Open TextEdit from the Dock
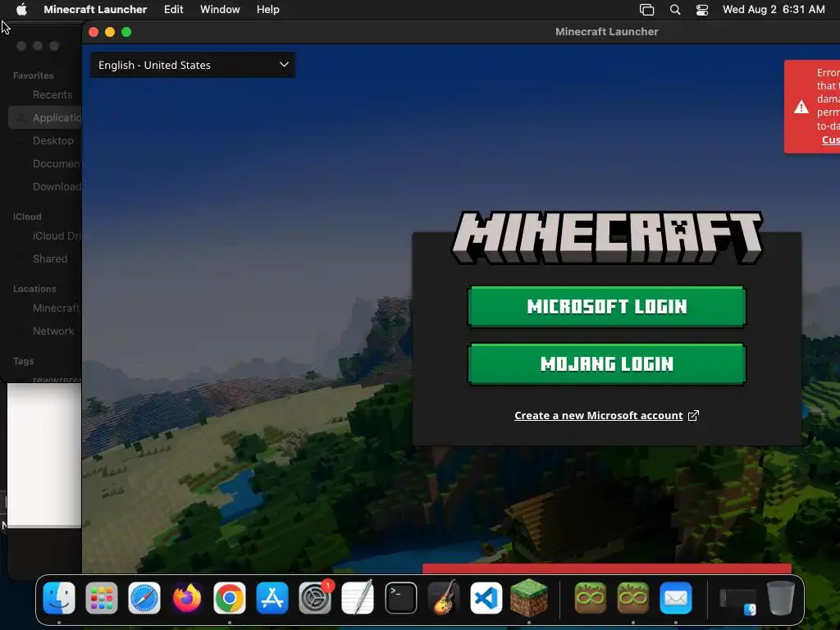The width and height of the screenshot is (840, 630). (x=358, y=598)
